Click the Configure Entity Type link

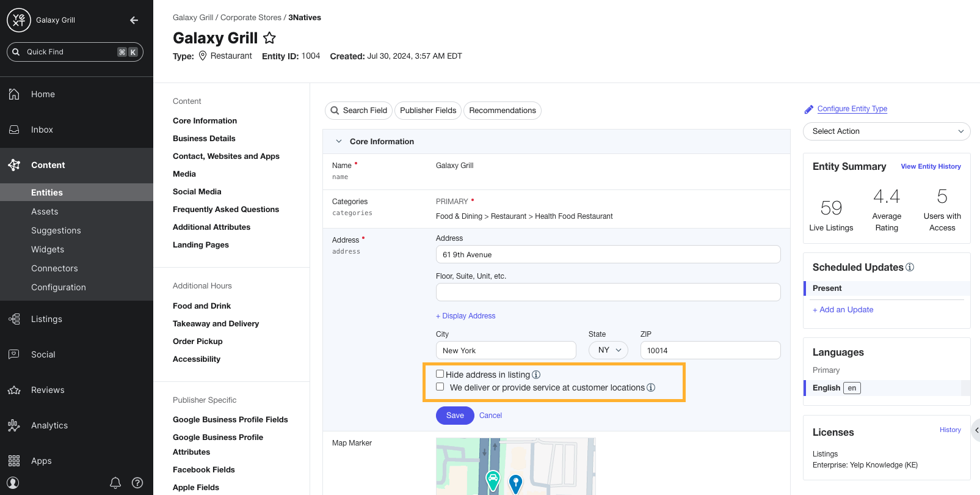point(852,109)
